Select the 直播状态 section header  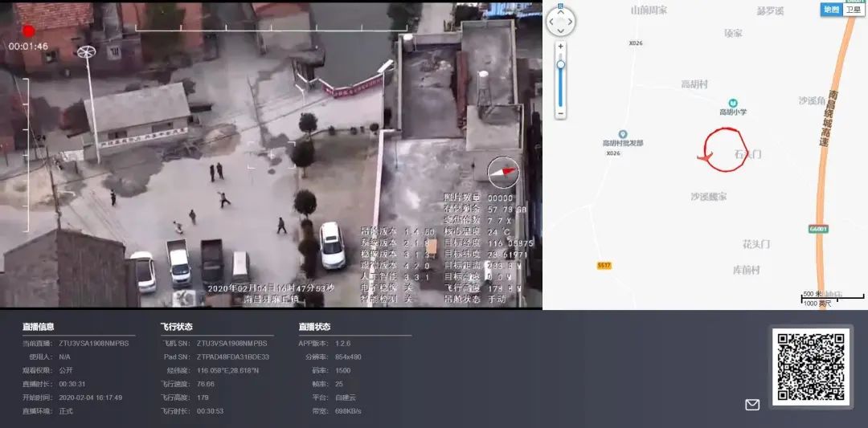(x=314, y=327)
